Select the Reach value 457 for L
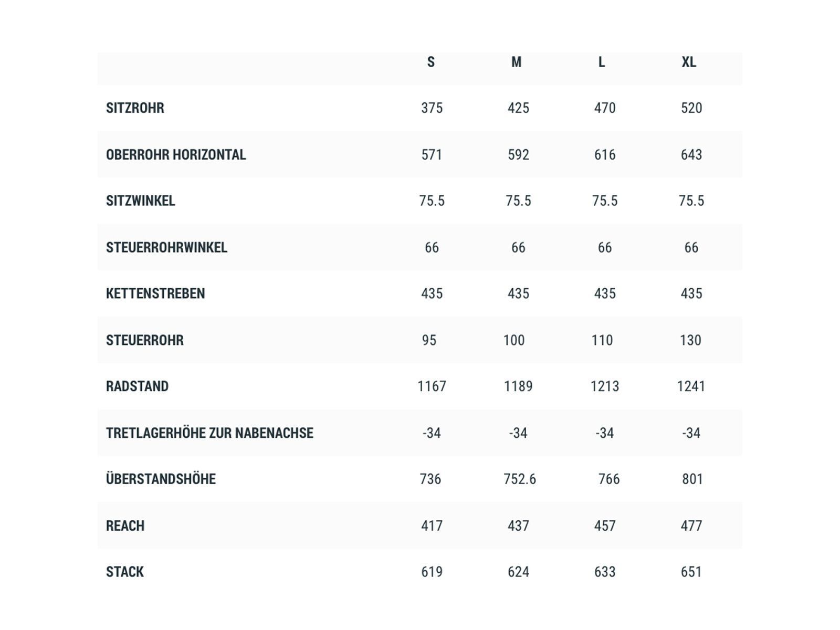 (605, 526)
